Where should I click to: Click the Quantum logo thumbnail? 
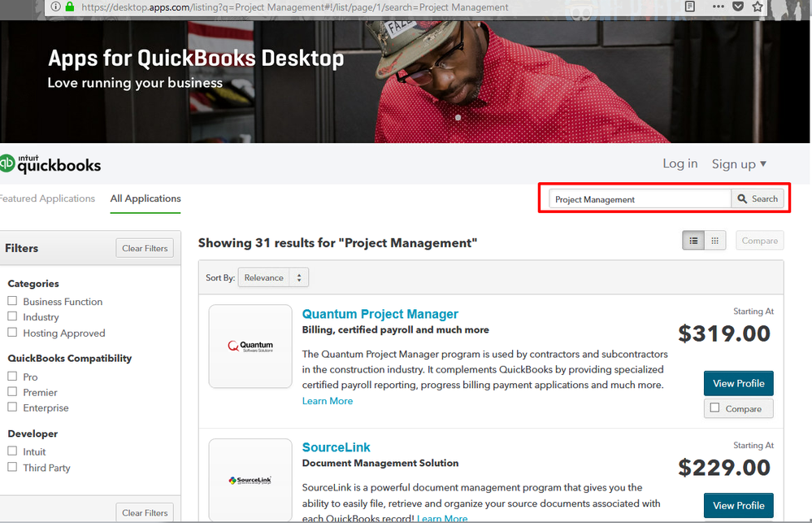[250, 346]
